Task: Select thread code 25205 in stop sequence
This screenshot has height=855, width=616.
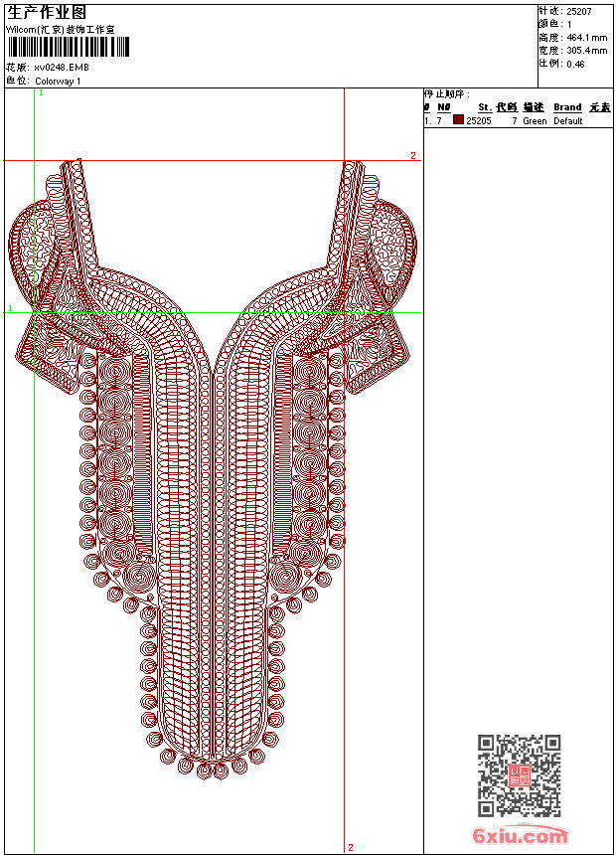Action: click(x=479, y=121)
